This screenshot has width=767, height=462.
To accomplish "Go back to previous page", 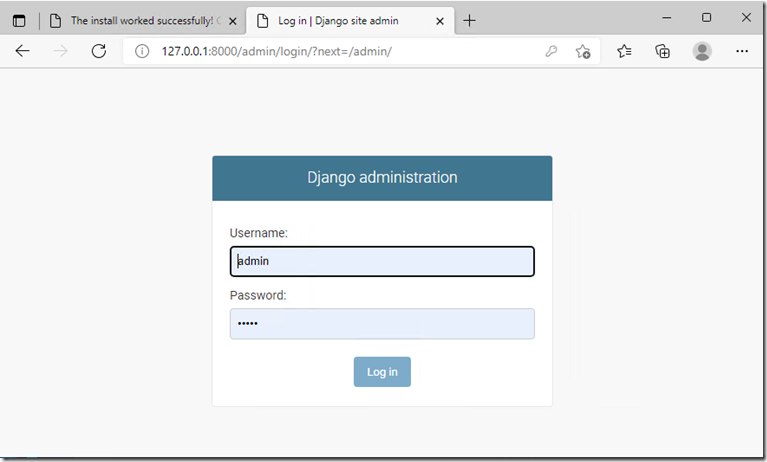I will (x=23, y=51).
